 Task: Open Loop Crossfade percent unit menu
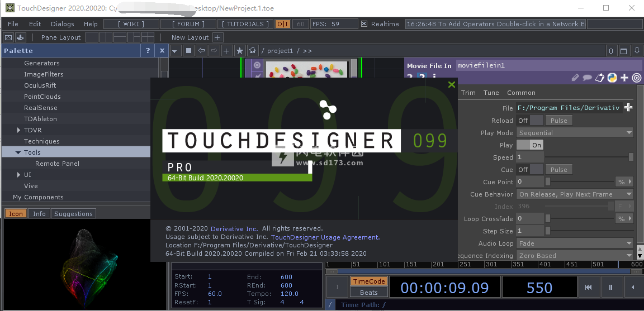[624, 219]
